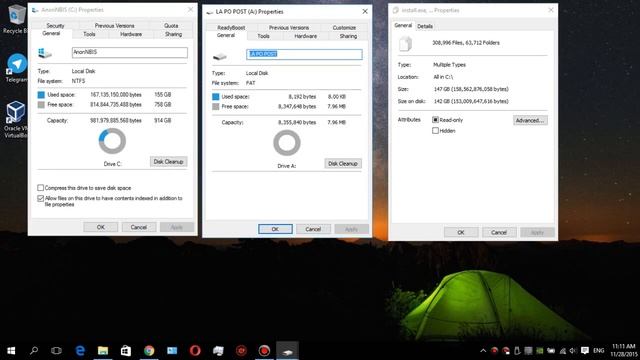
Task: Launch Google Chrome from taskbar
Action: [149, 351]
